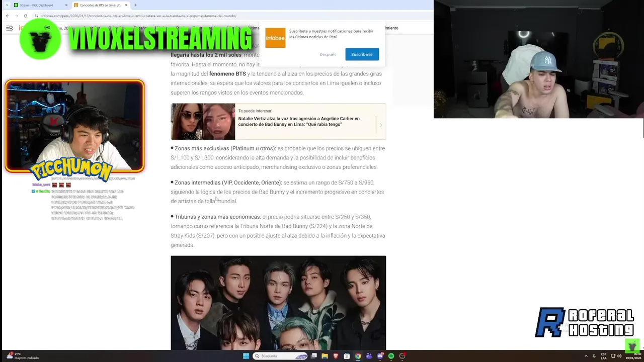644x362 pixels.
Task: Switch to the Stream - Kick Dashboard tab
Action: 40,5
